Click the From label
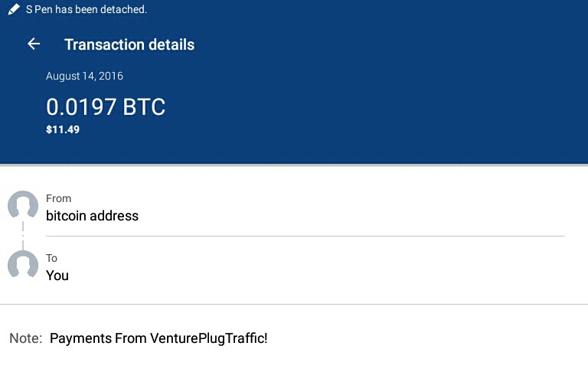The height and width of the screenshot is (385, 588). click(x=58, y=198)
